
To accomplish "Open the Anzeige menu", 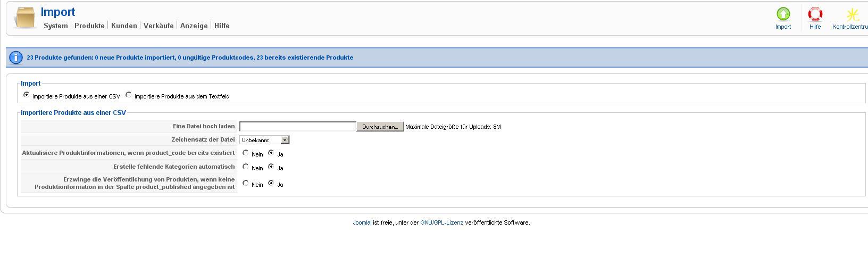I will point(194,26).
